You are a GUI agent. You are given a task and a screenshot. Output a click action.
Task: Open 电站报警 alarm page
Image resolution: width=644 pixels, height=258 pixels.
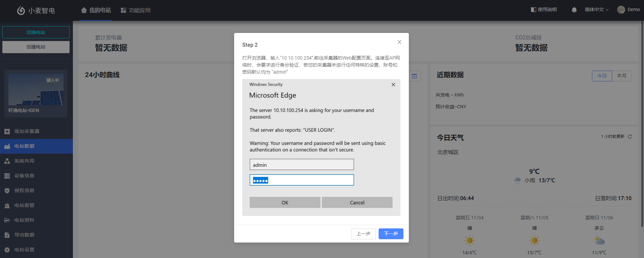pyautogui.click(x=24, y=205)
